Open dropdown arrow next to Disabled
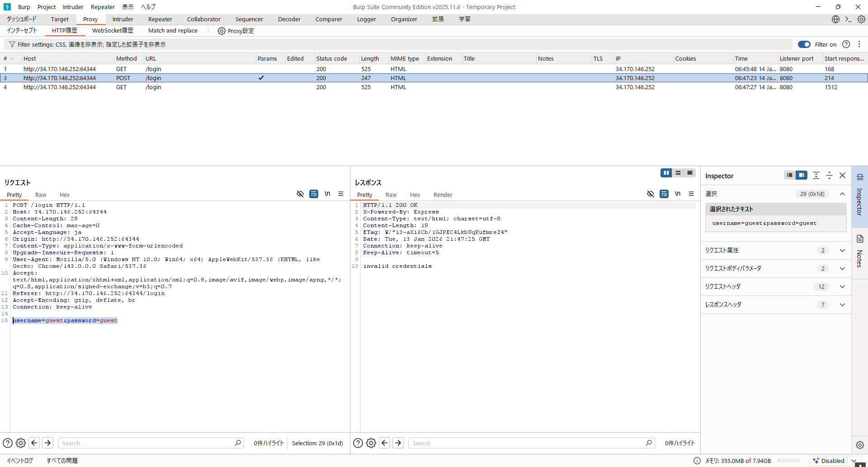The width and height of the screenshot is (868, 467). [x=854, y=461]
